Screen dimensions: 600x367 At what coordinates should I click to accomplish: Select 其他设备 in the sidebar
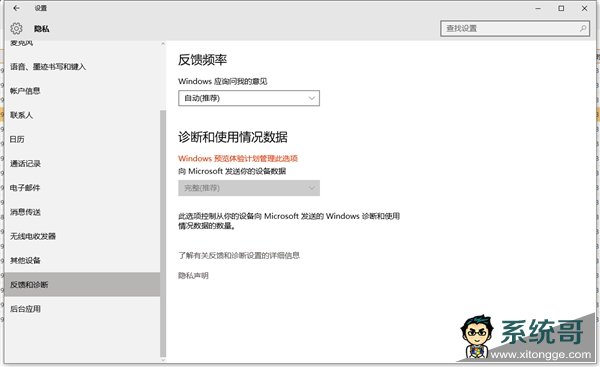point(25,260)
